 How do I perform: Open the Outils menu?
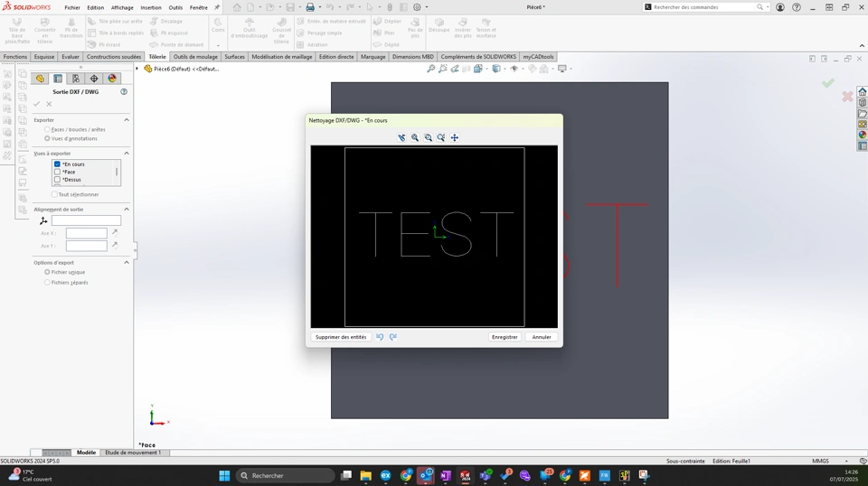(x=175, y=8)
